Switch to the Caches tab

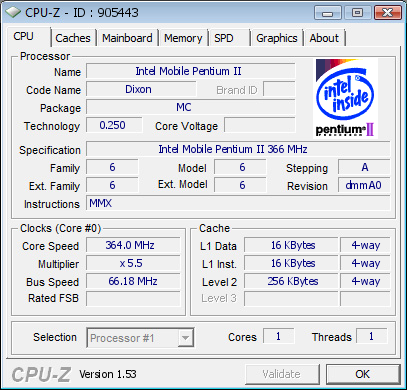click(73, 38)
